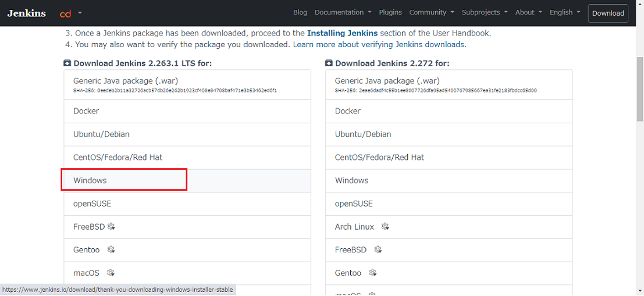This screenshot has width=644, height=296.
Task: Select openSUSE under Jenkins 2.263.1 LTS
Action: point(187,204)
